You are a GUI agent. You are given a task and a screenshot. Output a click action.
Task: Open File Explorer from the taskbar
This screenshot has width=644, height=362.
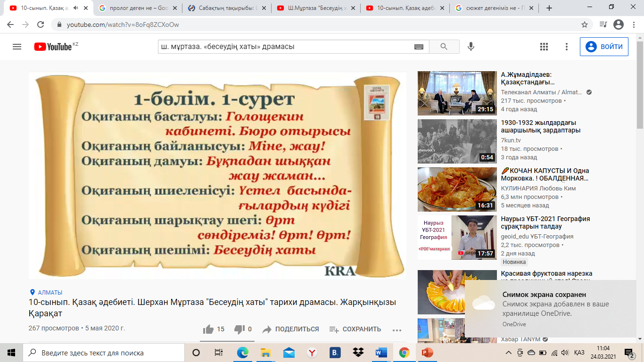point(265,353)
